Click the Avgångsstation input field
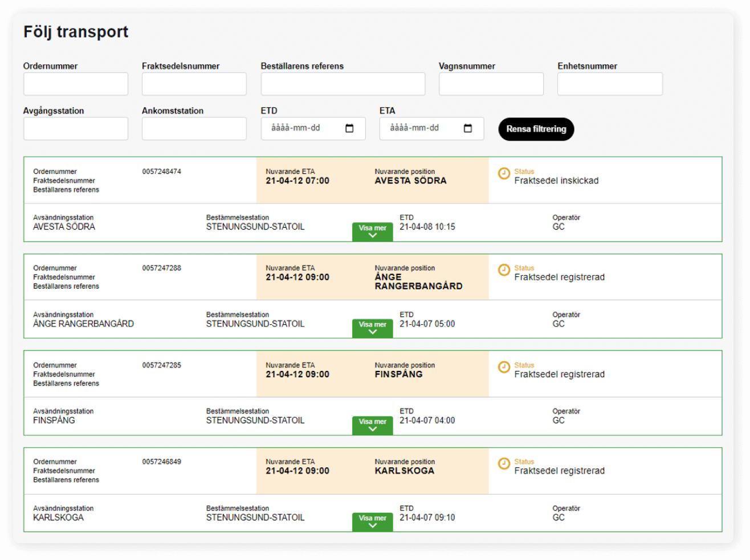750x560 pixels. (75, 129)
